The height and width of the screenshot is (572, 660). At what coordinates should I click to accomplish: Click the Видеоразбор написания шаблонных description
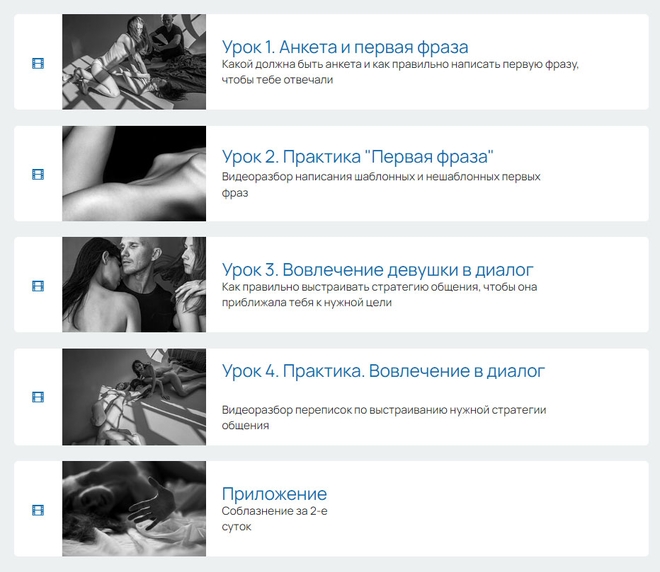coord(381,184)
